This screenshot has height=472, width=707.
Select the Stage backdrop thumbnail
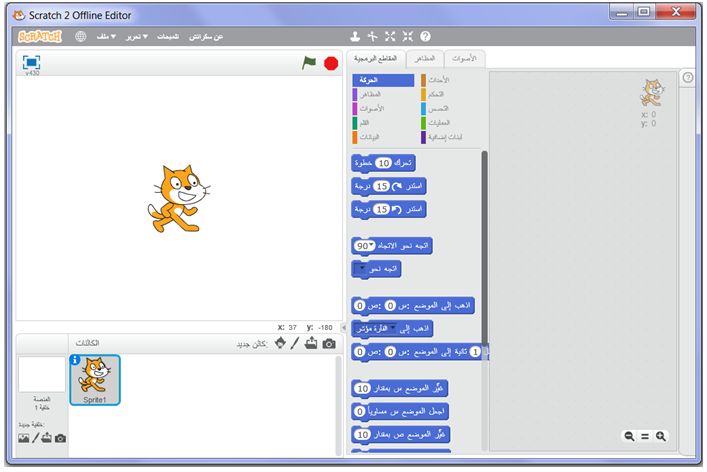41,374
